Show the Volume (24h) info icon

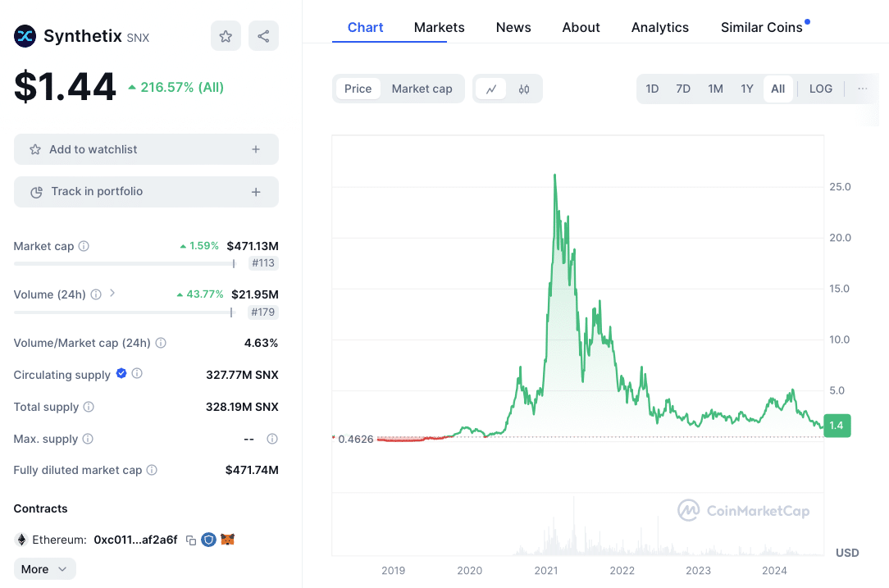click(x=97, y=294)
